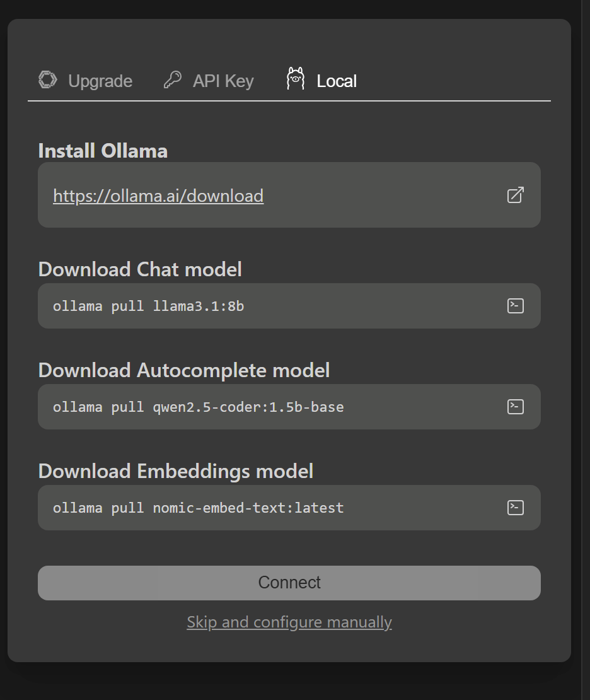Click the llama icon on Local tab
The width and height of the screenshot is (590, 700).
pyautogui.click(x=295, y=79)
